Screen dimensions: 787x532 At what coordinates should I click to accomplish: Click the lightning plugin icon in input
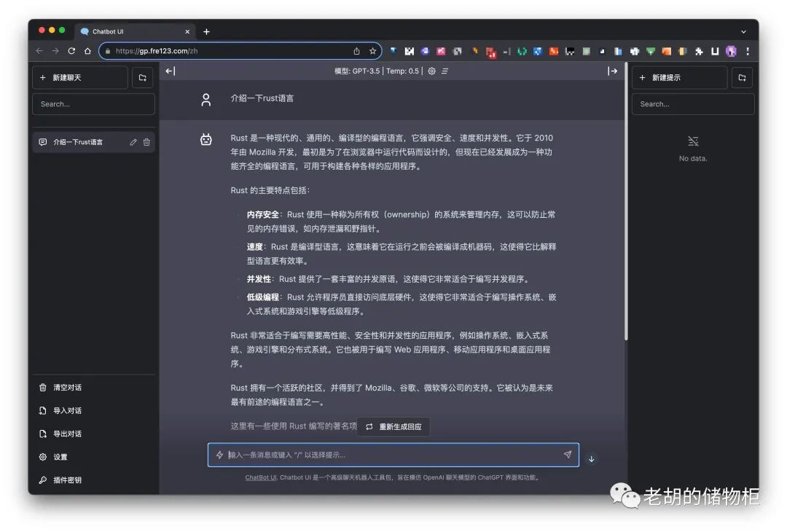219,455
